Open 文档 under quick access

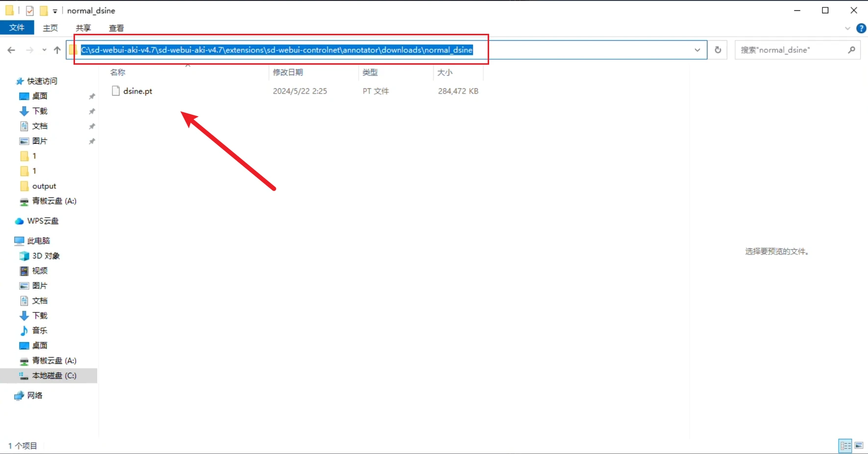tap(40, 126)
